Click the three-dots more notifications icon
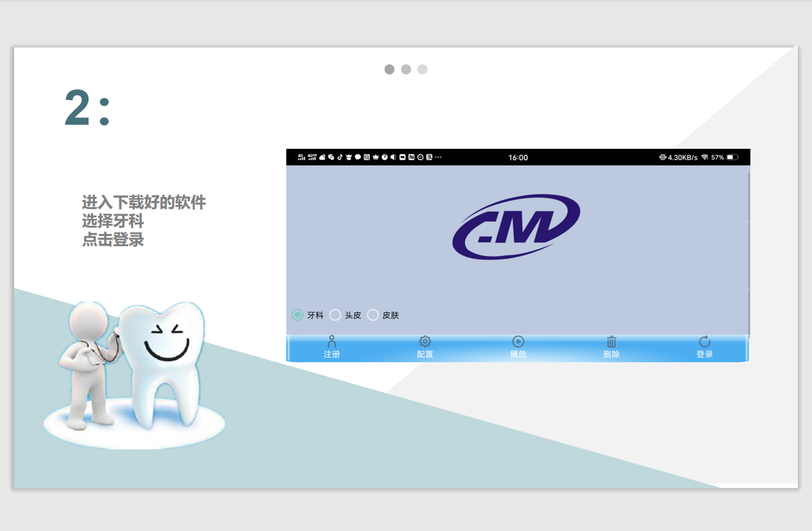 click(x=438, y=157)
